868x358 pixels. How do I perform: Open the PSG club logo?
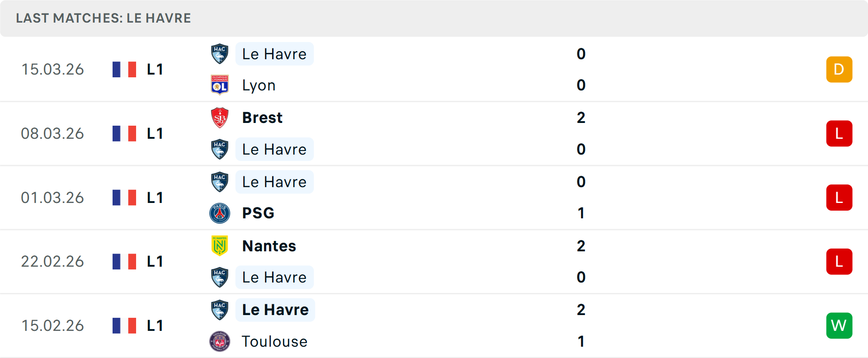tap(219, 213)
